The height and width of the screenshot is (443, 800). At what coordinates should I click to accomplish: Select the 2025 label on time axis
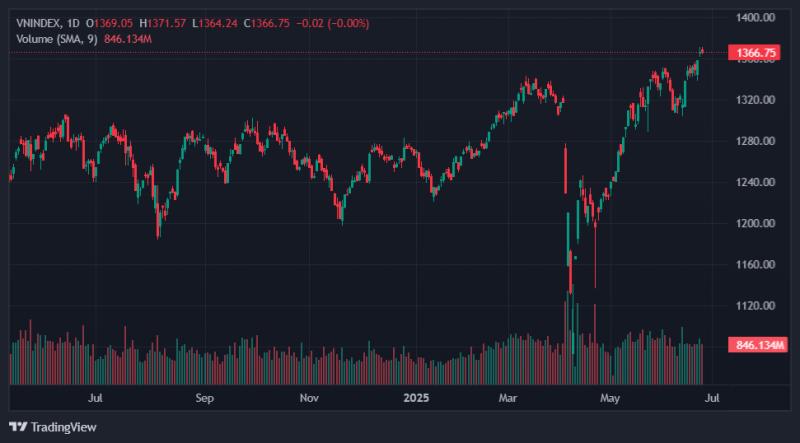[416, 398]
